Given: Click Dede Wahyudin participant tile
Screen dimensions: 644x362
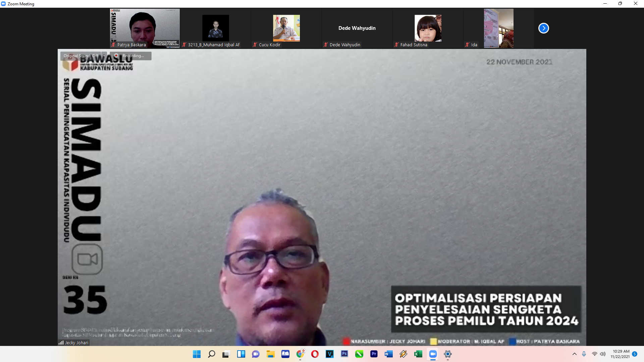Looking at the screenshot, I should coord(357,28).
